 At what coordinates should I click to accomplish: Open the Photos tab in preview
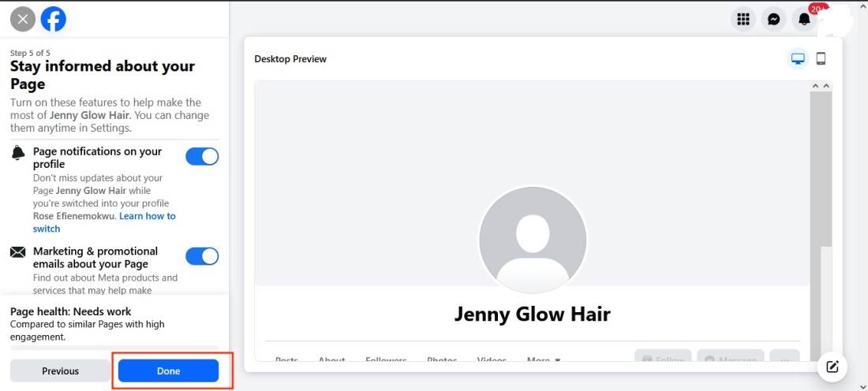click(x=442, y=360)
